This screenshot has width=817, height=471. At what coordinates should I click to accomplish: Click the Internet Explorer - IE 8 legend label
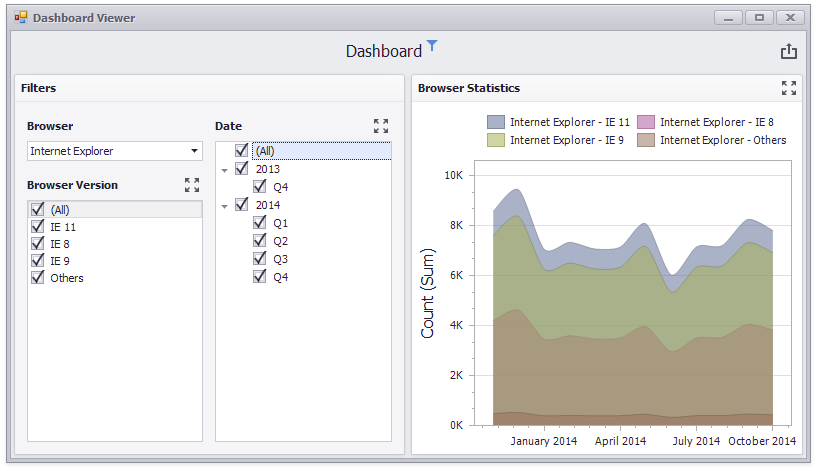(x=717, y=122)
